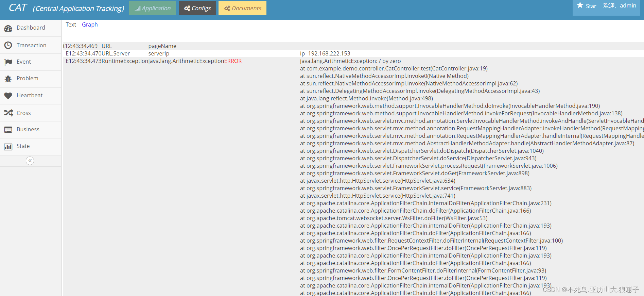Open the Documents tab
The width and height of the screenshot is (644, 296).
click(x=242, y=8)
